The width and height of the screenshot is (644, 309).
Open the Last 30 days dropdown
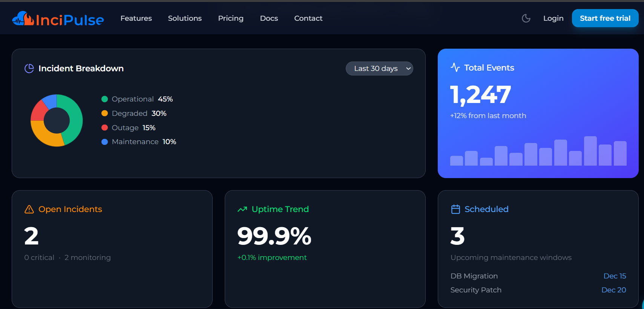[379, 69]
